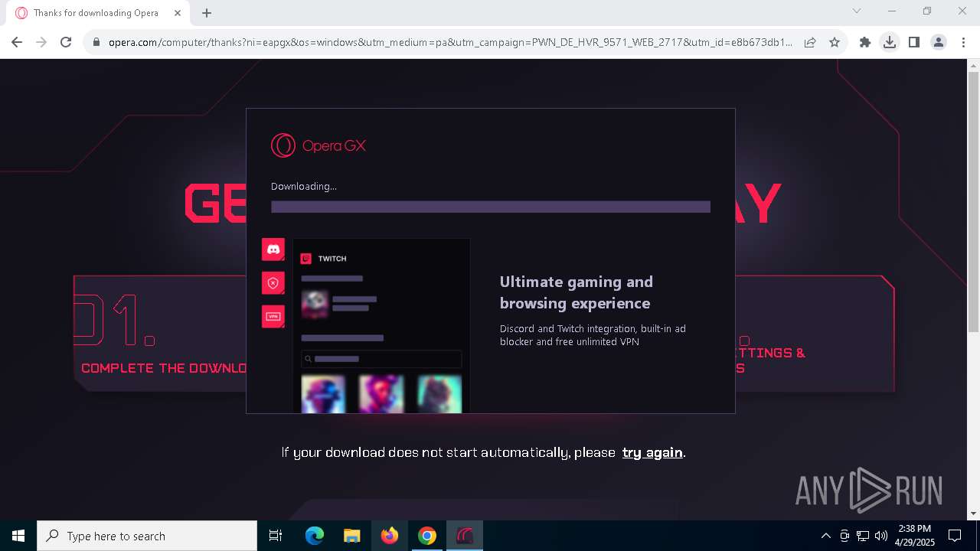The height and width of the screenshot is (551, 980).
Task: Click the browser back arrow
Action: (17, 43)
